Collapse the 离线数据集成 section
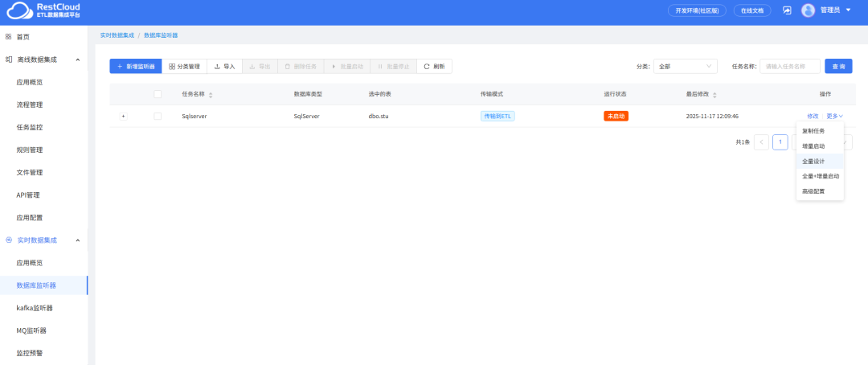 click(77, 59)
